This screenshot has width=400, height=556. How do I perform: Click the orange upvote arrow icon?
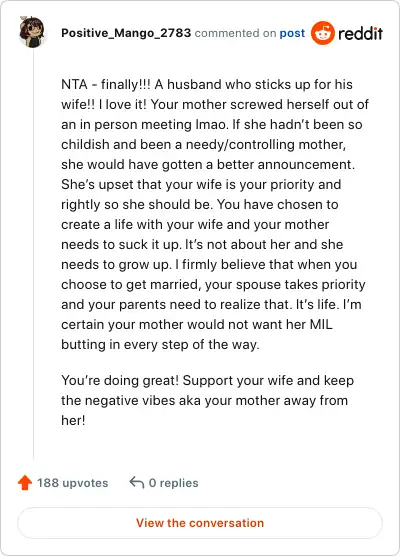(25, 483)
